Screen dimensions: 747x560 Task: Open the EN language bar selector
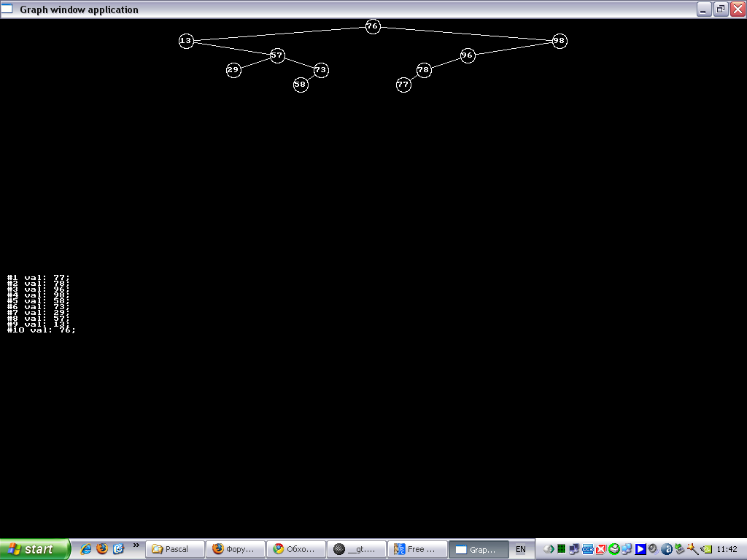pos(521,549)
